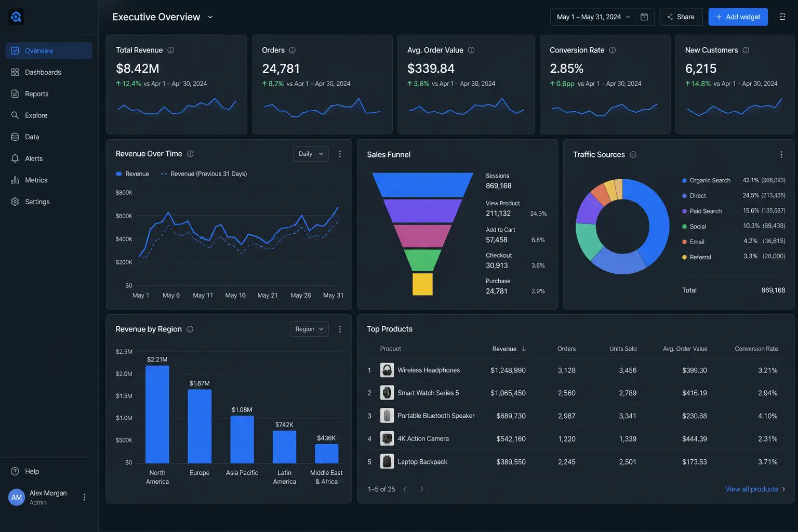This screenshot has height=532, width=798.
Task: Click the North America revenue bar
Action: click(x=157, y=415)
